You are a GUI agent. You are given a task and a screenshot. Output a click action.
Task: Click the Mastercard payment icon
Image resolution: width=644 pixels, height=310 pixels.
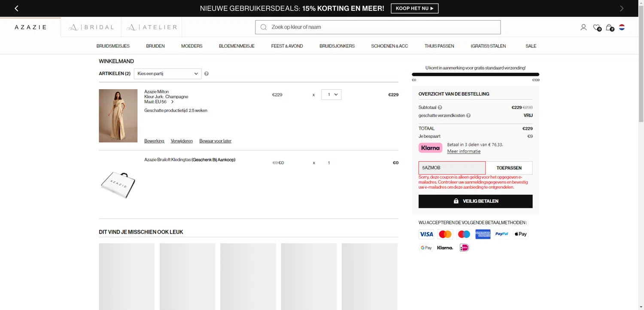point(445,234)
